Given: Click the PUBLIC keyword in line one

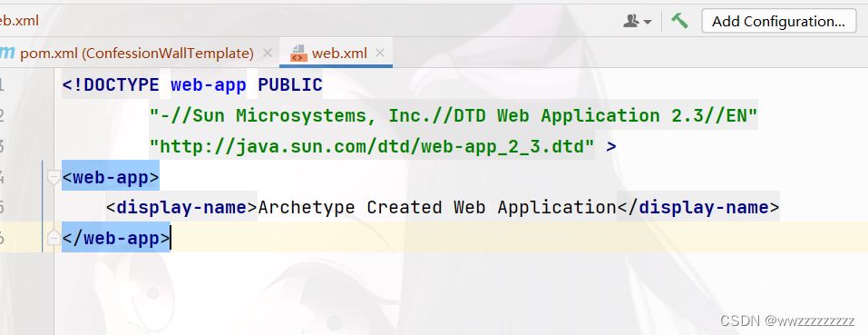Looking at the screenshot, I should (290, 85).
